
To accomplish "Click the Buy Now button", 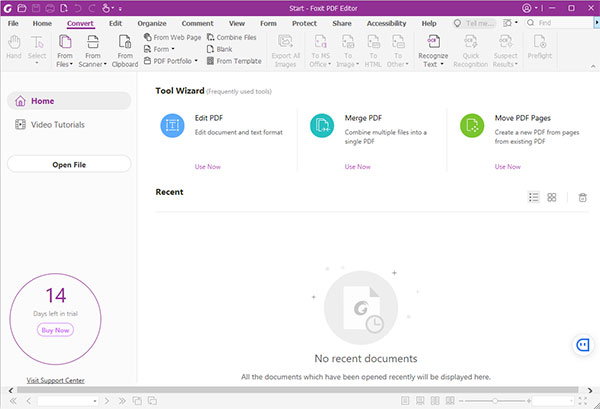I will click(56, 330).
